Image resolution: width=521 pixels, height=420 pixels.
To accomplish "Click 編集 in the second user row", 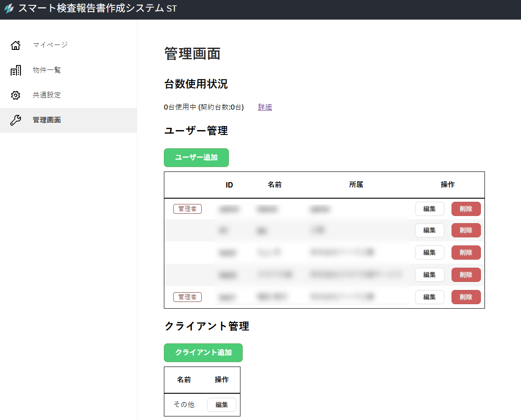I will pos(429,230).
